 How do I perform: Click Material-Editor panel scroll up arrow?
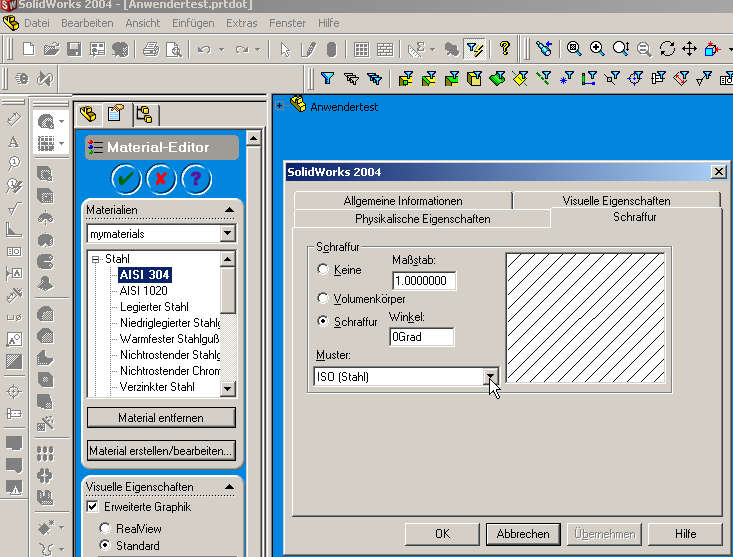tap(253, 138)
